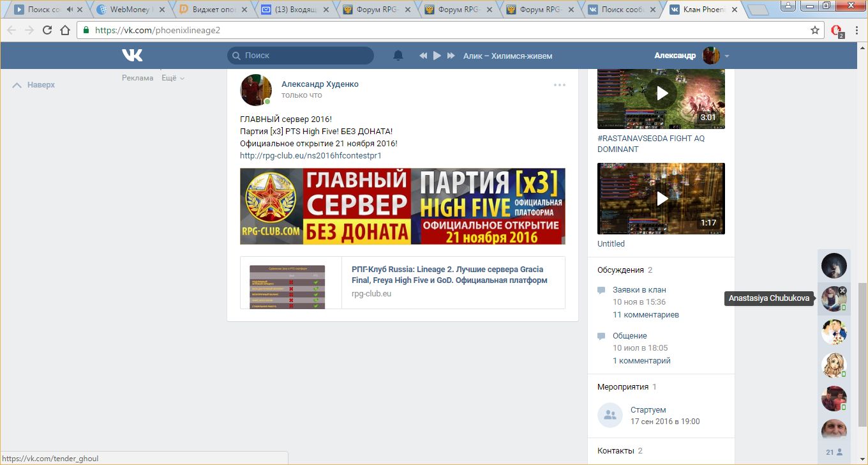Click the Стартуем event group icon
The image size is (868, 465).
point(610,415)
